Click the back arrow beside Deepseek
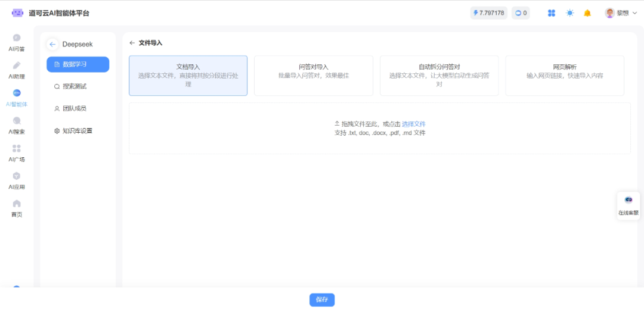Screen dimensions: 644x312 pos(52,44)
